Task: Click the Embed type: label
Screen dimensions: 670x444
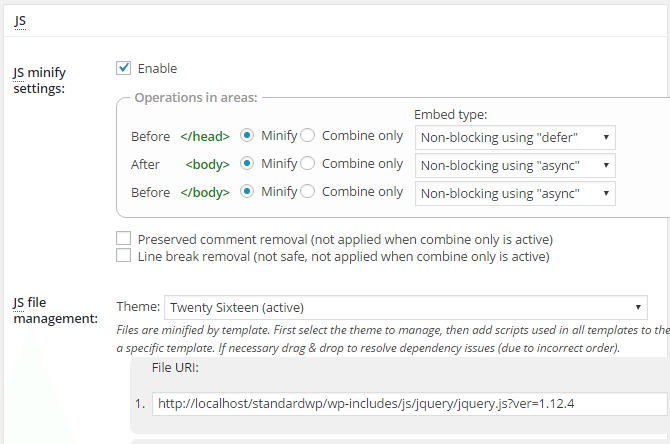Action: (x=450, y=115)
